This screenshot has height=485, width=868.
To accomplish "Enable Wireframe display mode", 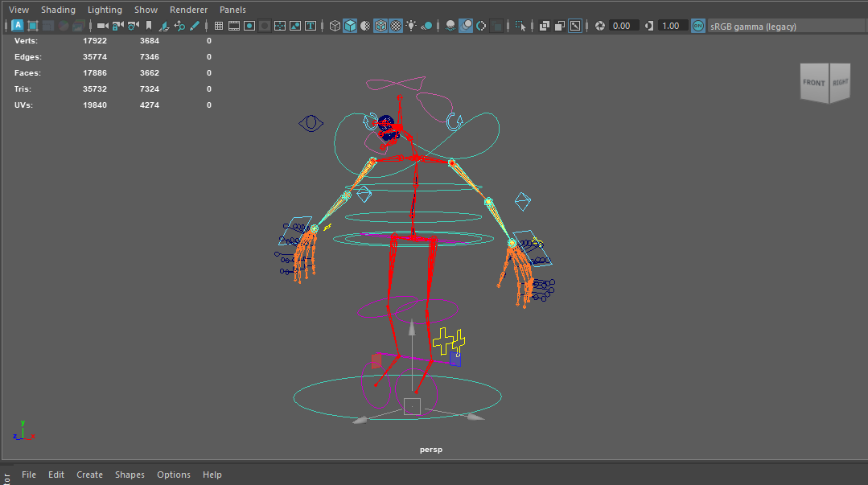I will (x=335, y=26).
